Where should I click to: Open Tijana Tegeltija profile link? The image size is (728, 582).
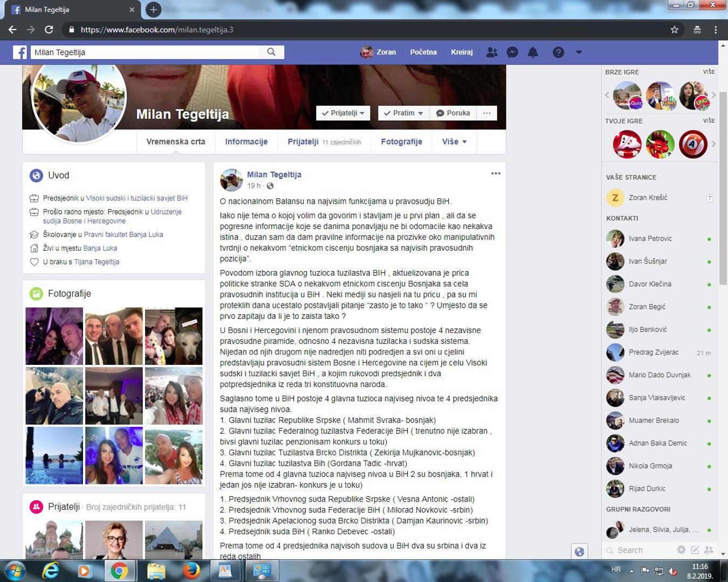(x=97, y=262)
